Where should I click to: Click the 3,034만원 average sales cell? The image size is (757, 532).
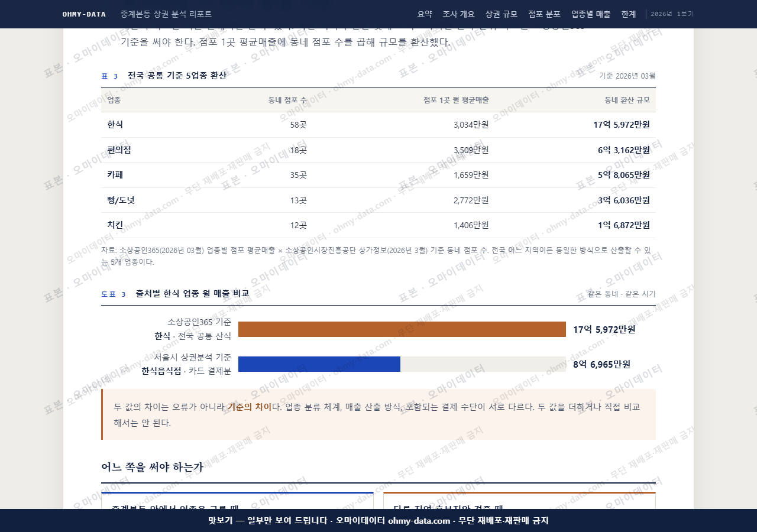pyautogui.click(x=471, y=125)
